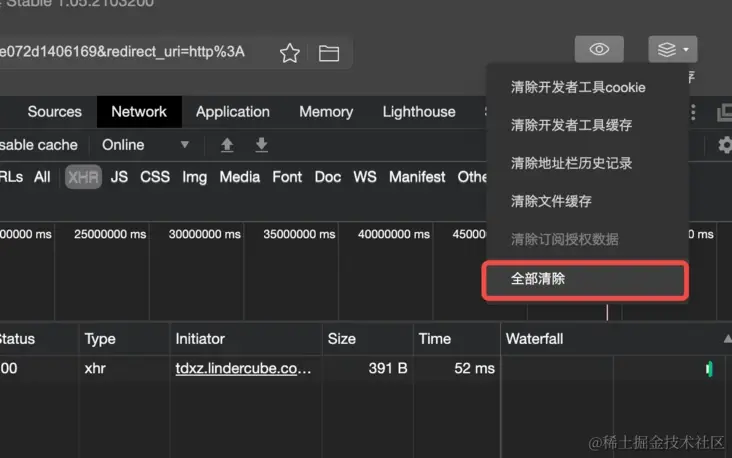This screenshot has width=732, height=458.
Task: Filter requests by Doc
Action: pyautogui.click(x=328, y=177)
